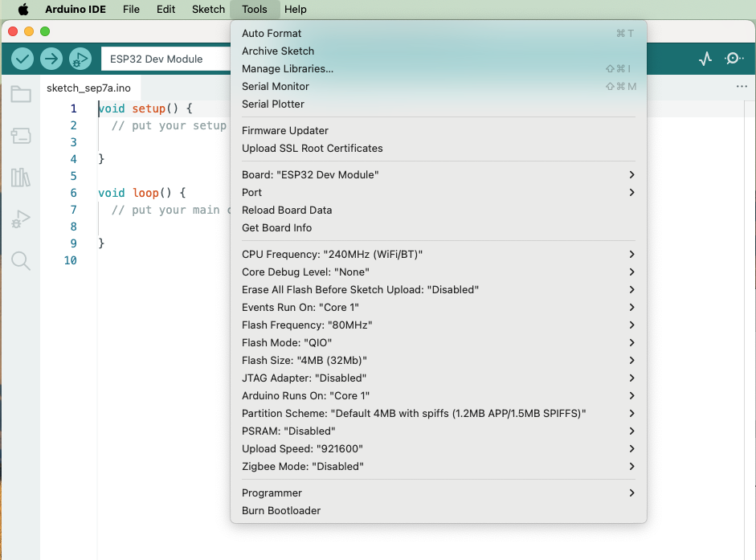The width and height of the screenshot is (756, 560).
Task: Expand Erase All Flash Before Sketch Upload submenu
Action: pos(439,289)
